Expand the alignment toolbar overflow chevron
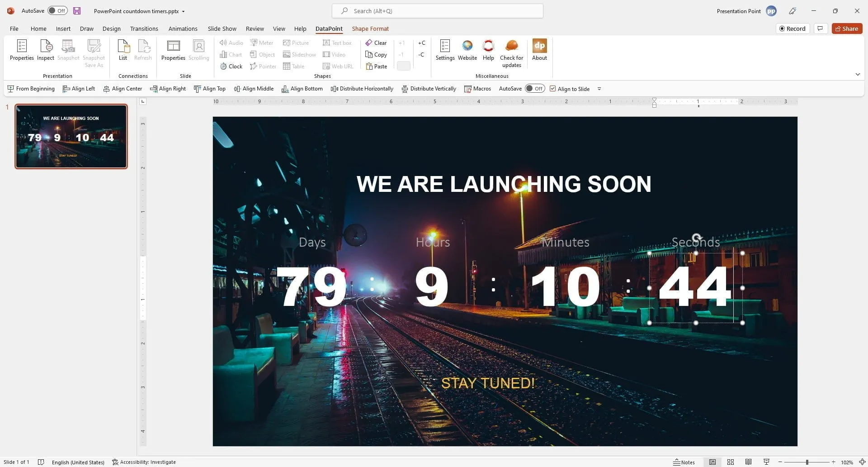Viewport: 868px width, 467px height. [x=599, y=89]
